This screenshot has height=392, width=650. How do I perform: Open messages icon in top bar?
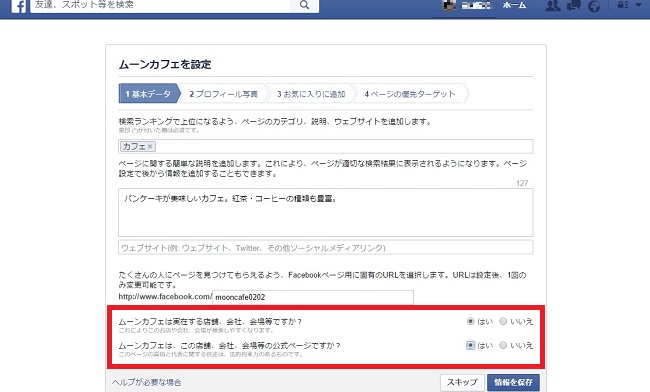click(x=574, y=5)
